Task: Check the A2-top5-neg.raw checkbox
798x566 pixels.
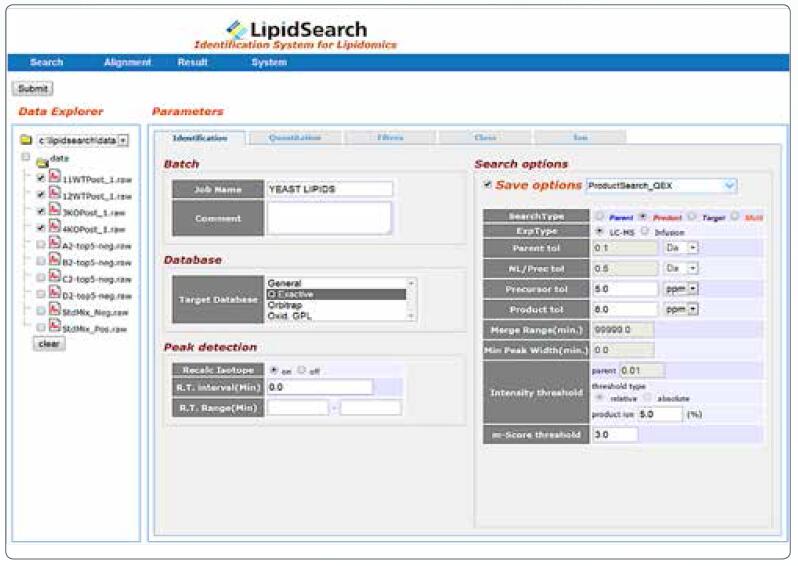Action: point(41,245)
